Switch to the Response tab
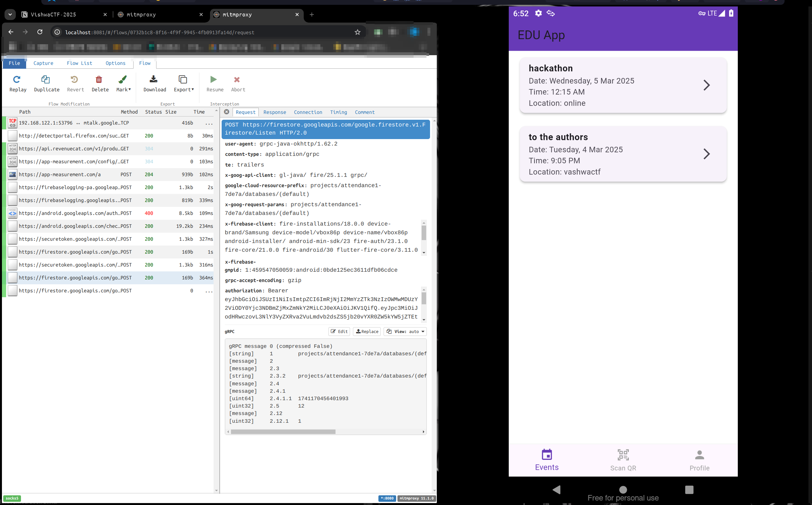The width and height of the screenshot is (812, 505). coord(275,112)
